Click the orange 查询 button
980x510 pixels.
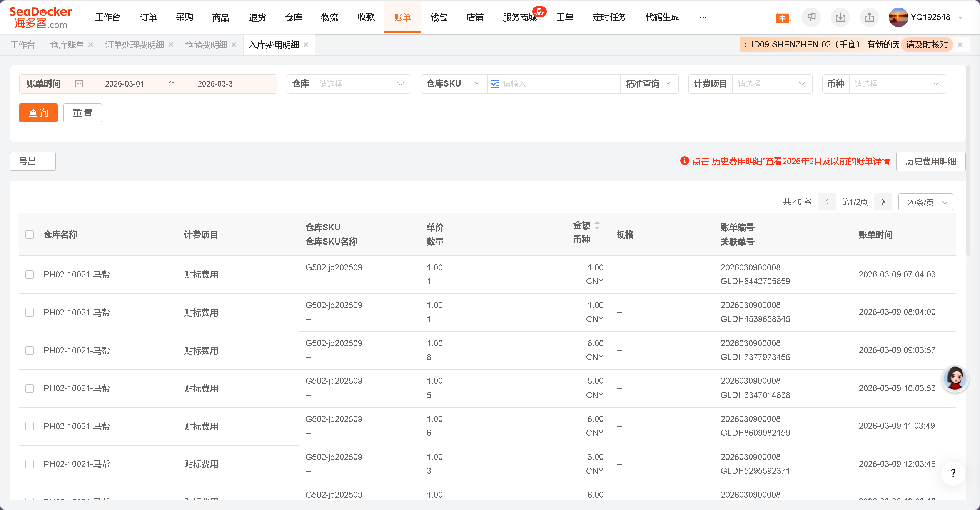38,113
